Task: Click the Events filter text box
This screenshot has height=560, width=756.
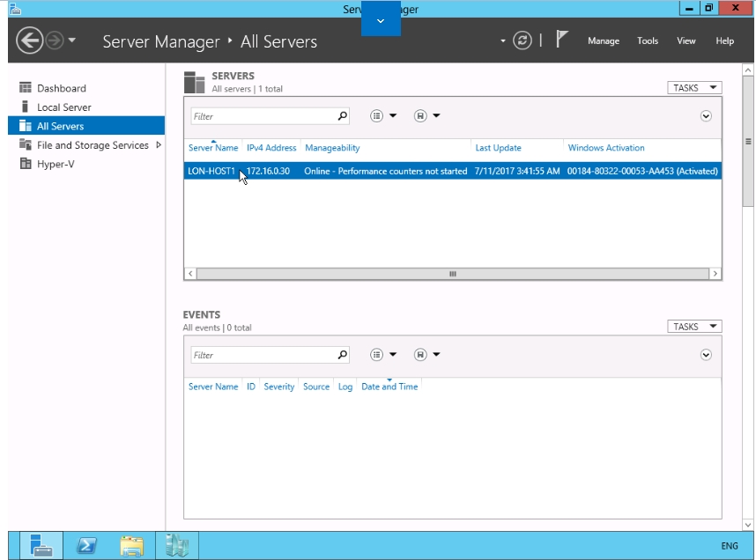Action: coord(263,355)
